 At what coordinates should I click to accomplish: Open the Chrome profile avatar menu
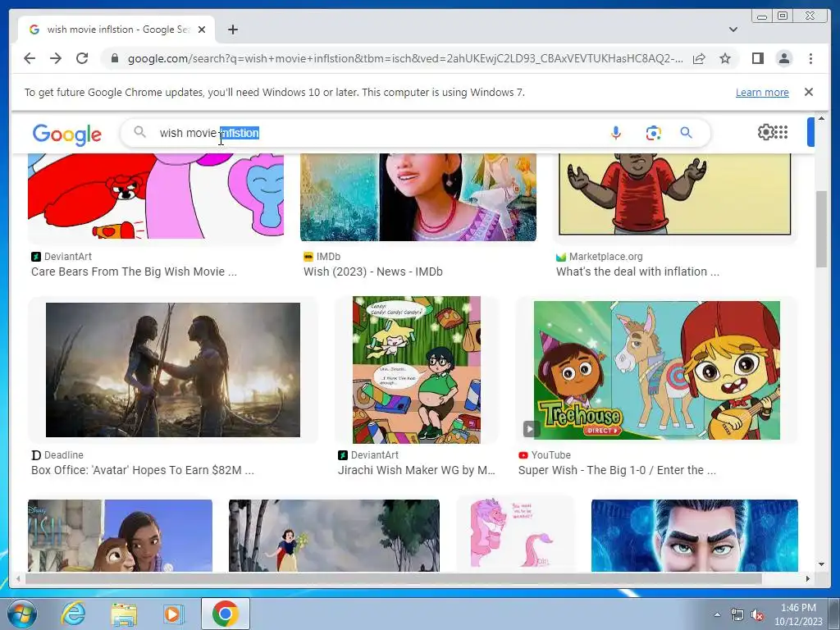(783, 58)
